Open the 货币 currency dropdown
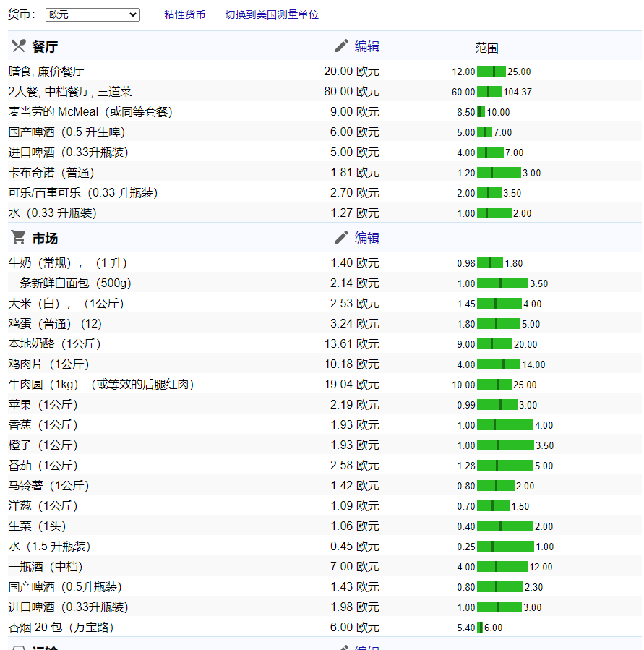The image size is (644, 650). [93, 14]
